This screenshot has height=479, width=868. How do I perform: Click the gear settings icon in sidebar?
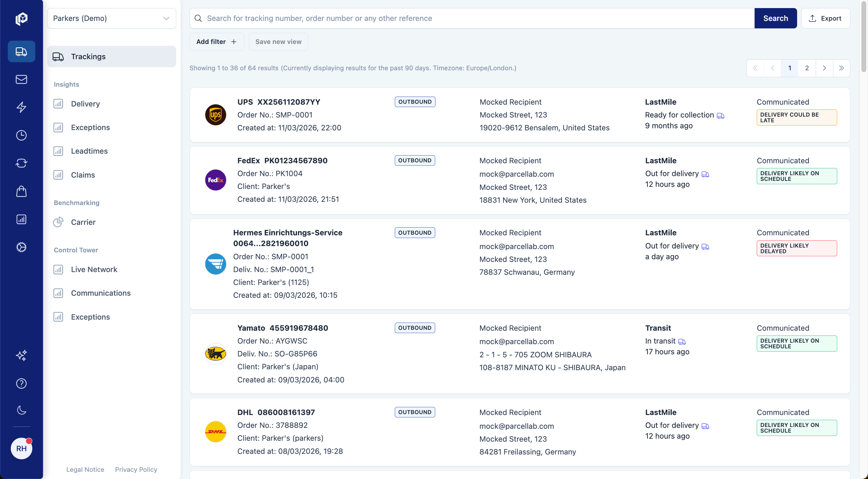21,247
